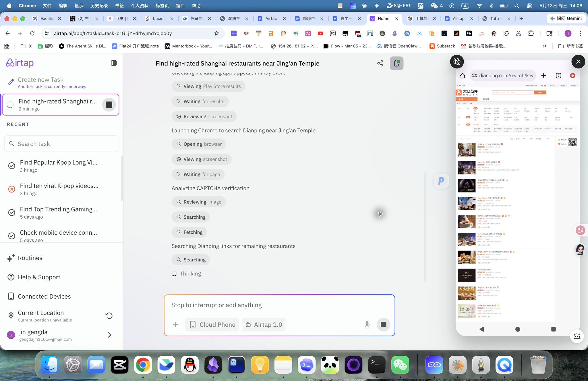This screenshot has width=588, height=381.
Task: Add attachment with the plus icon
Action: click(175, 325)
